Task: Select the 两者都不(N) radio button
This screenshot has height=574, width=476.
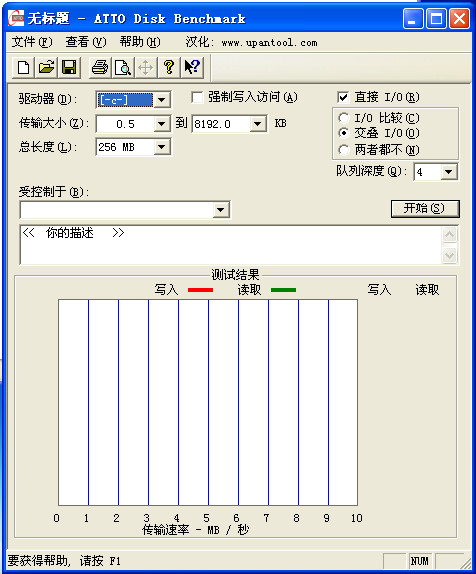Action: (343, 150)
